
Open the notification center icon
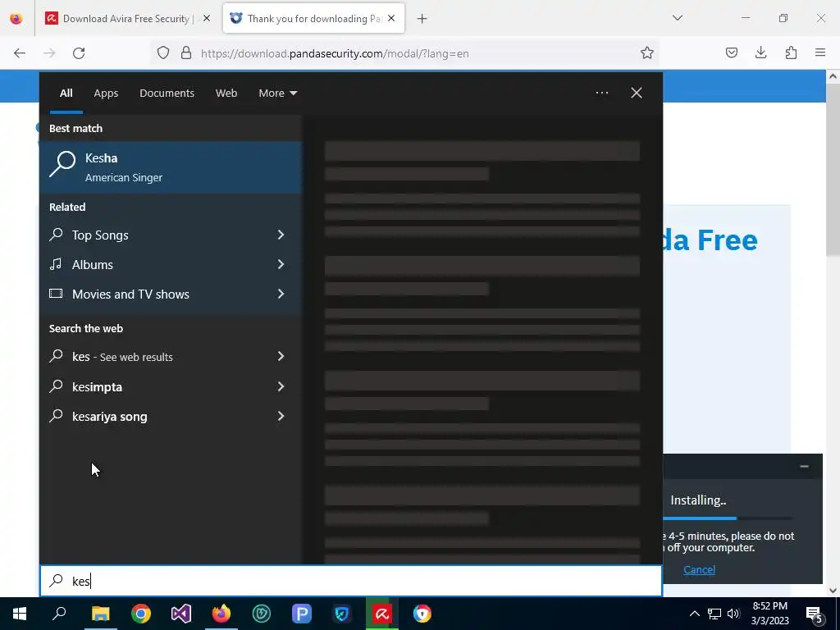(815, 614)
